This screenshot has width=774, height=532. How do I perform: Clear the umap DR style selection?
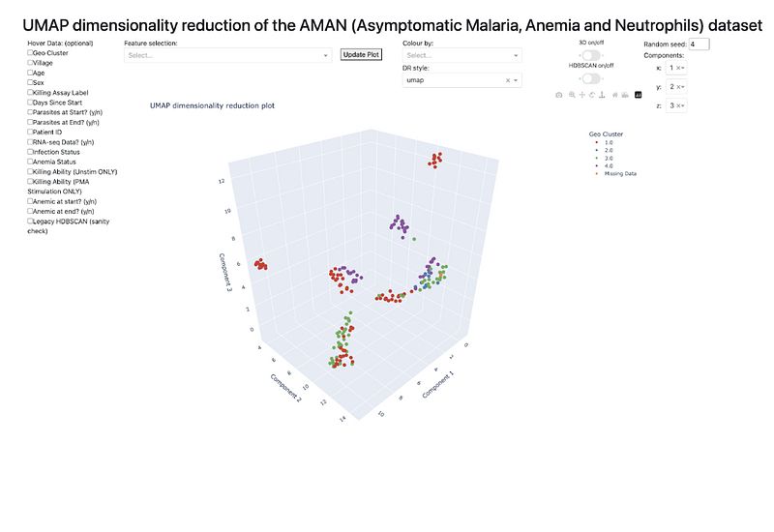508,80
